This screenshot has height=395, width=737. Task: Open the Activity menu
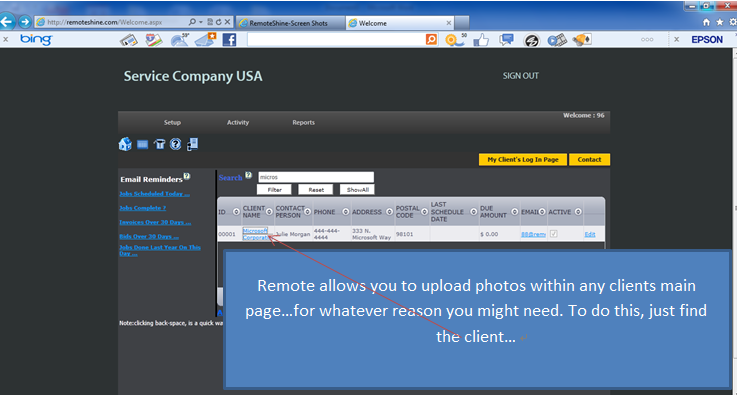click(238, 123)
